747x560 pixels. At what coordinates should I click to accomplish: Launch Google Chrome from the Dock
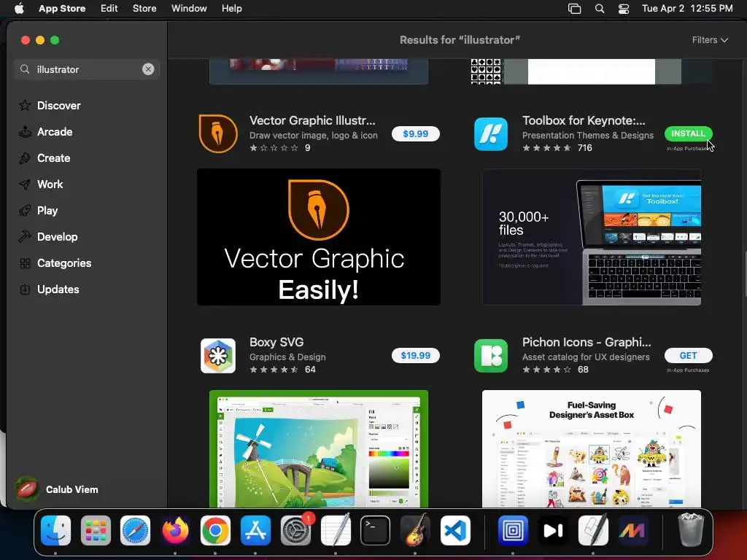pyautogui.click(x=215, y=530)
